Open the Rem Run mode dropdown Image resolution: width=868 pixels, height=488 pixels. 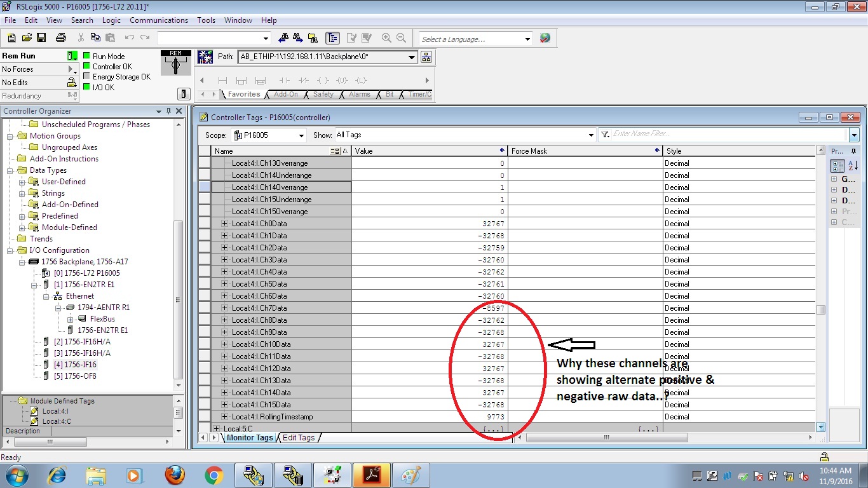click(x=72, y=56)
